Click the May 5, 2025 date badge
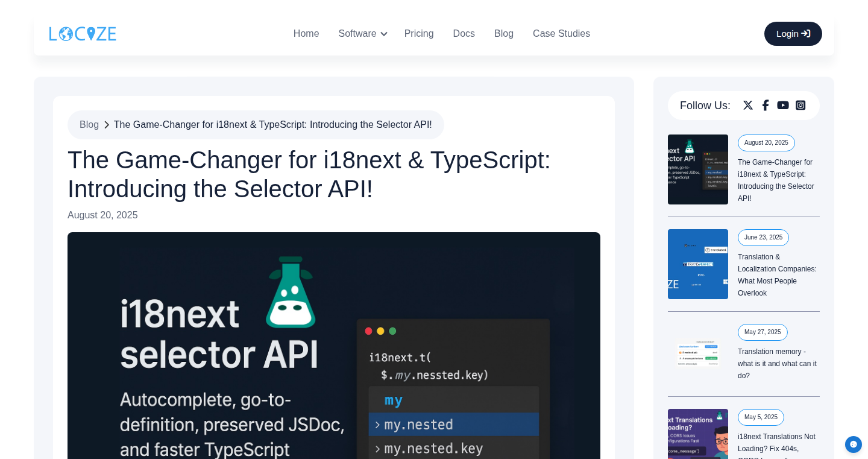 [761, 417]
